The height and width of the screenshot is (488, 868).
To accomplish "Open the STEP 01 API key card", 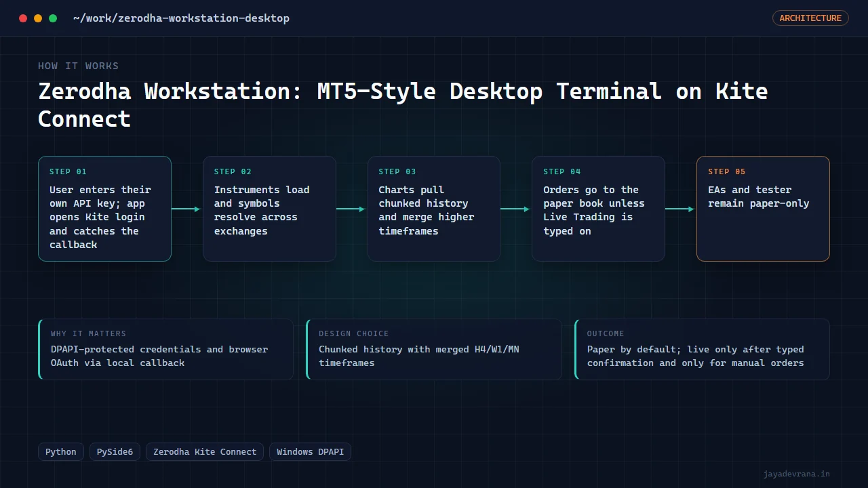I will pyautogui.click(x=104, y=209).
